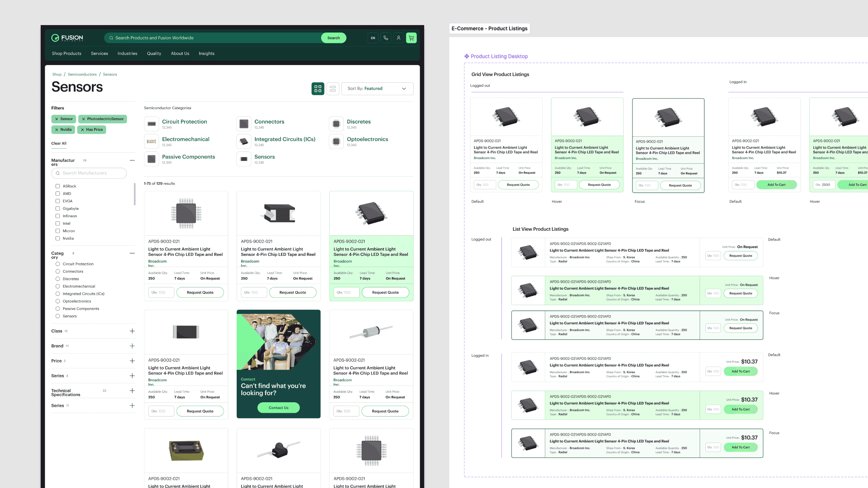Remove the PhotoelectricSensor filter tag
This screenshot has width=868, height=488.
[x=83, y=119]
